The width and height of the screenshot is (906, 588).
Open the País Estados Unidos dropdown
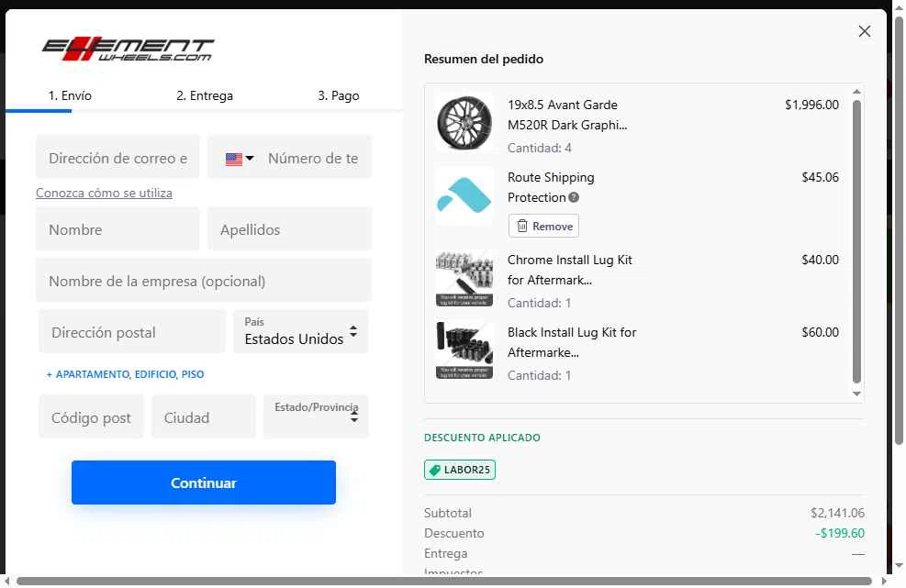301,332
